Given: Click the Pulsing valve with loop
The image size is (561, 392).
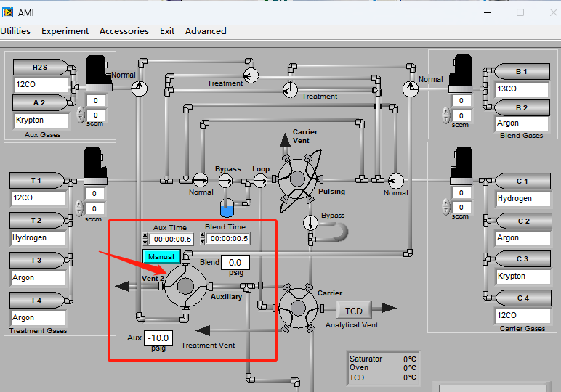Looking at the screenshot, I should 298,179.
